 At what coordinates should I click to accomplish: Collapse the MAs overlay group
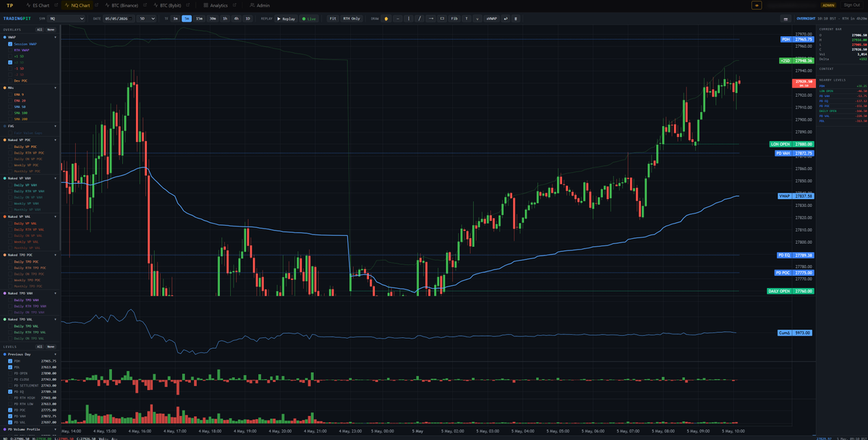click(55, 88)
